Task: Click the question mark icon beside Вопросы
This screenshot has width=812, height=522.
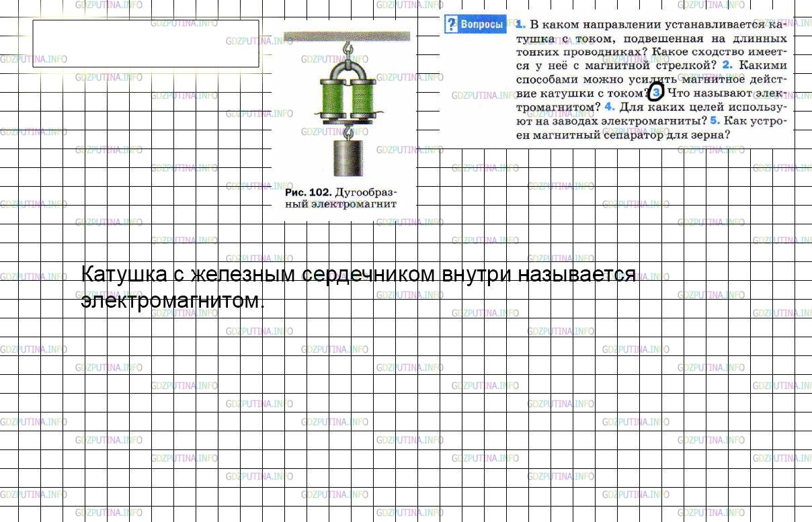Action: tap(452, 24)
